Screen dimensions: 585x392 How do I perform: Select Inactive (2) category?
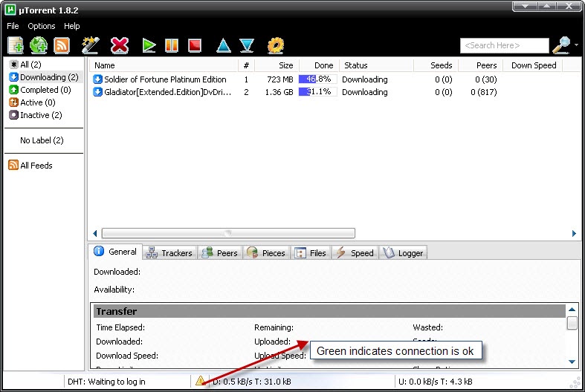click(x=36, y=115)
